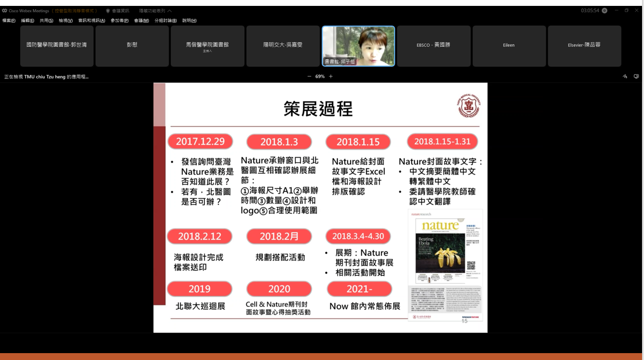Select participant tile EBSCO - 黃國勝

(434, 46)
